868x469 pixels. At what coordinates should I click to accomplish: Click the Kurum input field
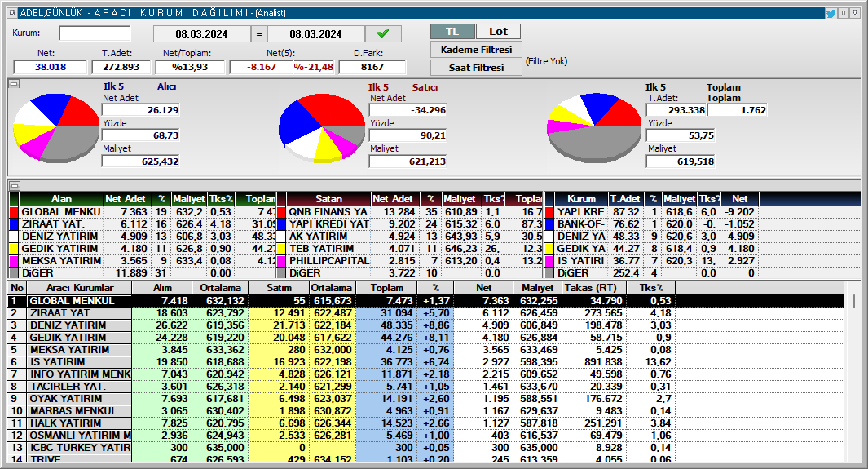tap(95, 33)
